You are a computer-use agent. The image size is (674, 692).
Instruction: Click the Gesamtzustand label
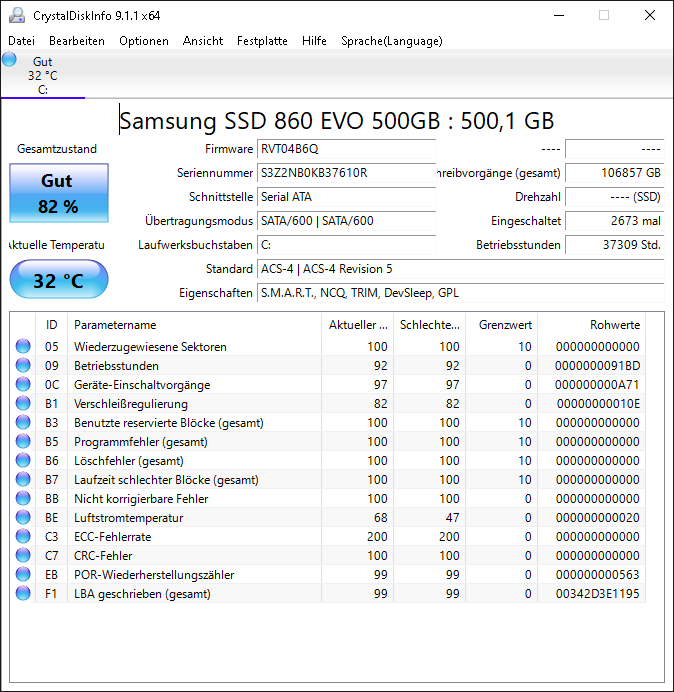coord(57,149)
